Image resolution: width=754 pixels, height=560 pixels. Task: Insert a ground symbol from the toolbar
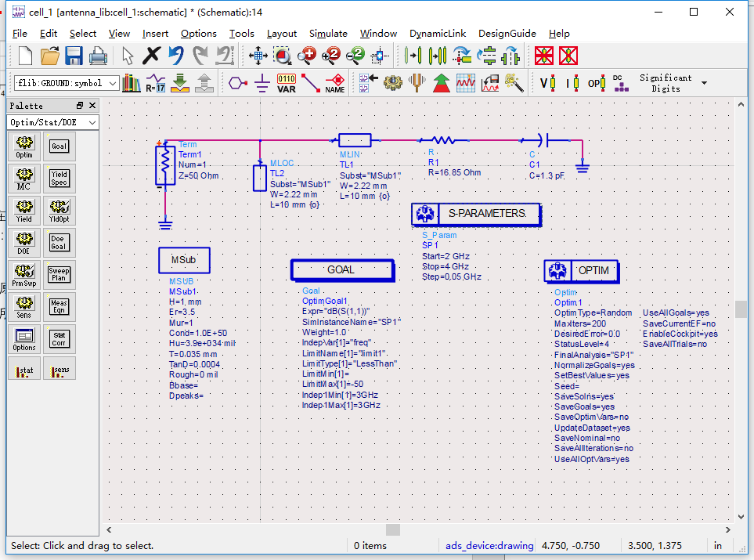[x=262, y=82]
